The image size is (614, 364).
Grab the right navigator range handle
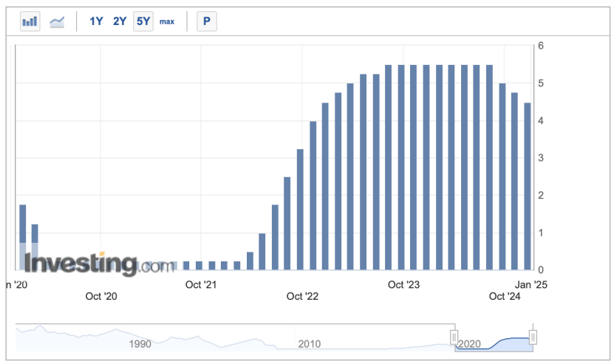coord(533,337)
